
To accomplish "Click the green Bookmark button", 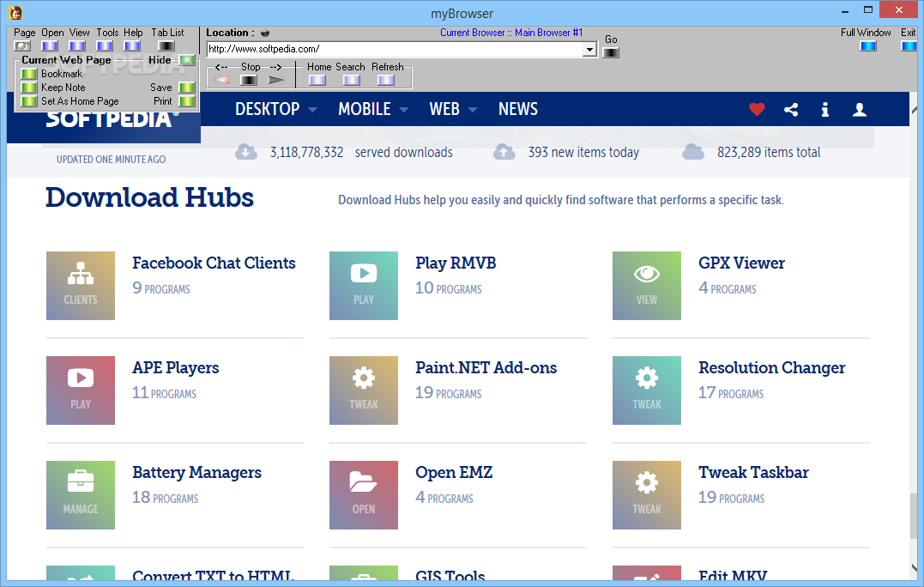I will [x=29, y=74].
